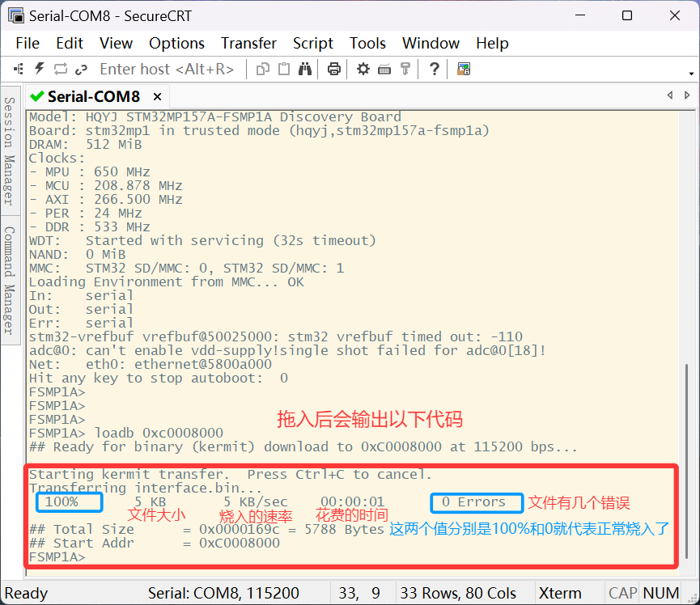
Task: Open the Command Manager side panel
Action: [10, 281]
